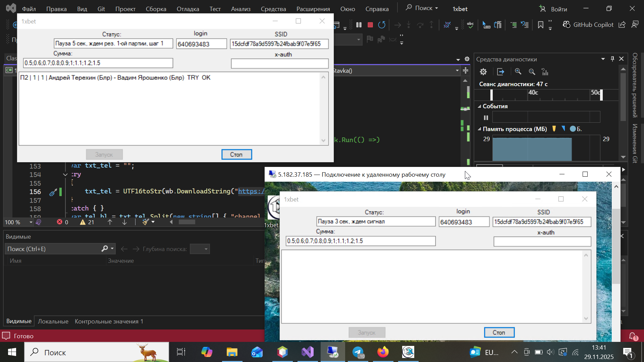Viewport: 644px width, 362px height.
Task: Toggle events pause button in diagnostics
Action: (x=486, y=118)
